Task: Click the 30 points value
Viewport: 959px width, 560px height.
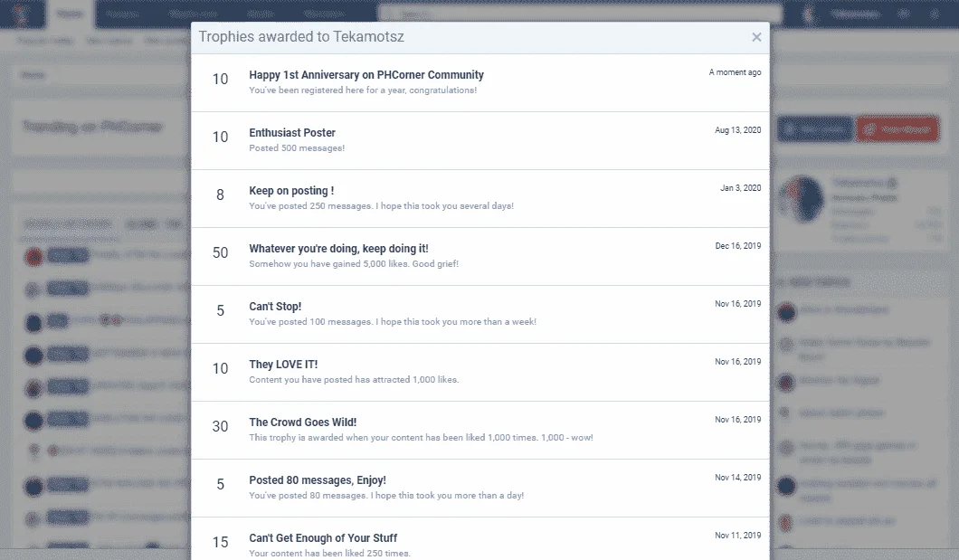Action: [220, 427]
